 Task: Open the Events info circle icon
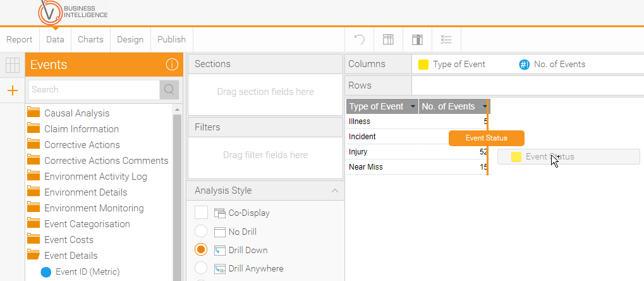pos(172,65)
